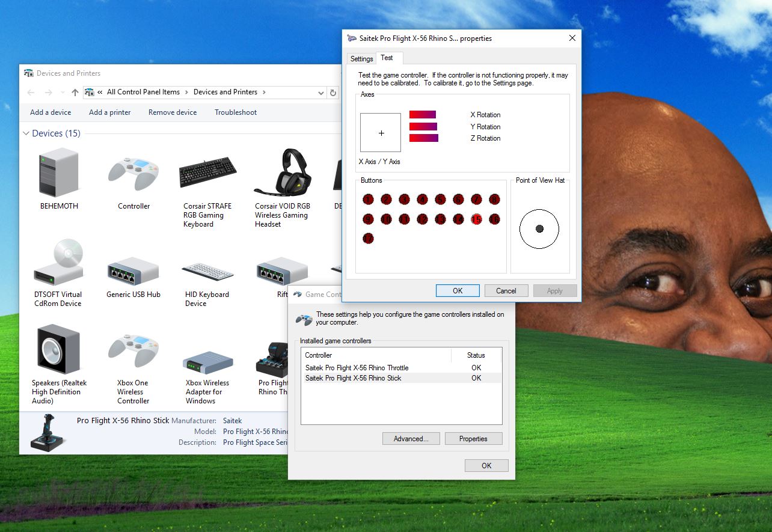Click test button 1 indicator
Image resolution: width=772 pixels, height=532 pixels.
(x=369, y=200)
